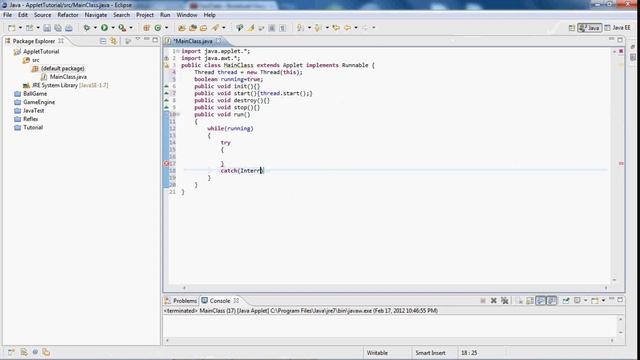This screenshot has height=360, width=640.
Task: Select the MainClass.java editor tab
Action: (193, 41)
